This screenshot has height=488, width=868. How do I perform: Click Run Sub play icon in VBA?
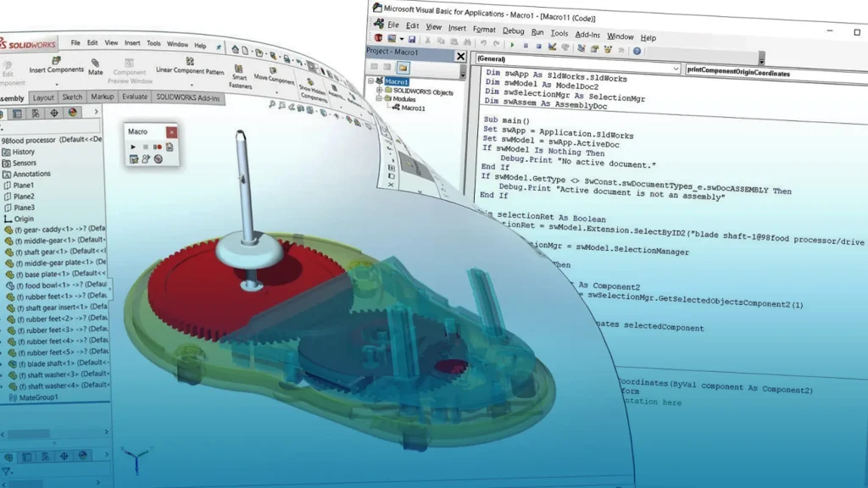click(x=512, y=45)
